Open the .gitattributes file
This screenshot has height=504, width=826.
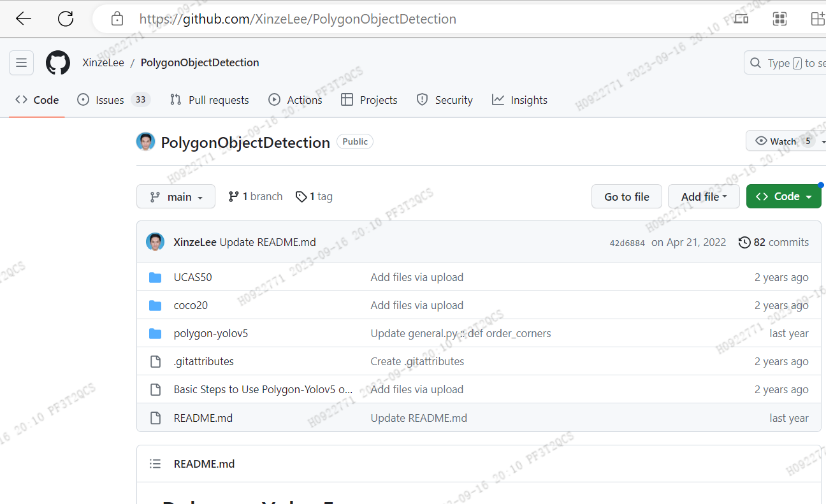(x=203, y=361)
